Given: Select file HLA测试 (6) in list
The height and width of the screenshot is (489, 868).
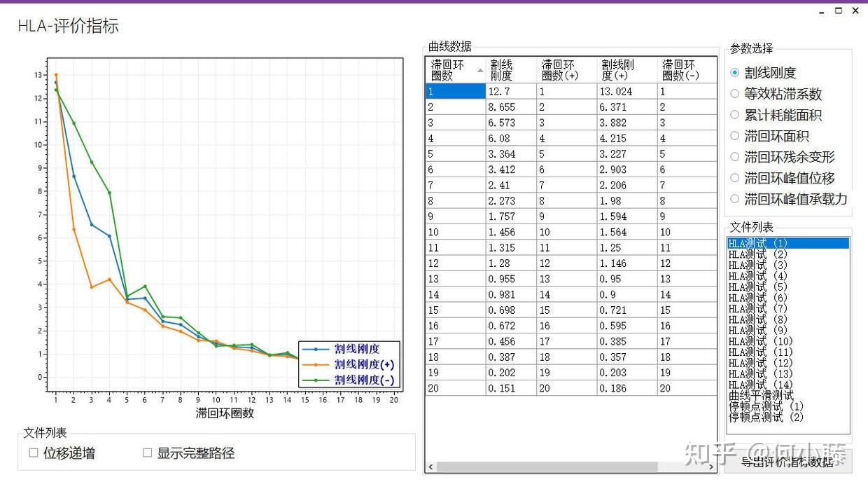Looking at the screenshot, I should [x=788, y=298].
